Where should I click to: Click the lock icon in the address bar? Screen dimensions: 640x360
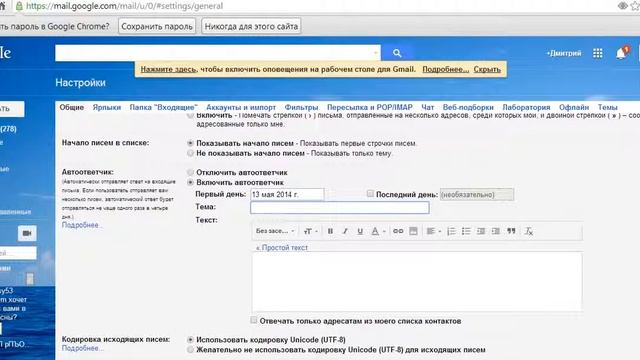[x=19, y=6]
